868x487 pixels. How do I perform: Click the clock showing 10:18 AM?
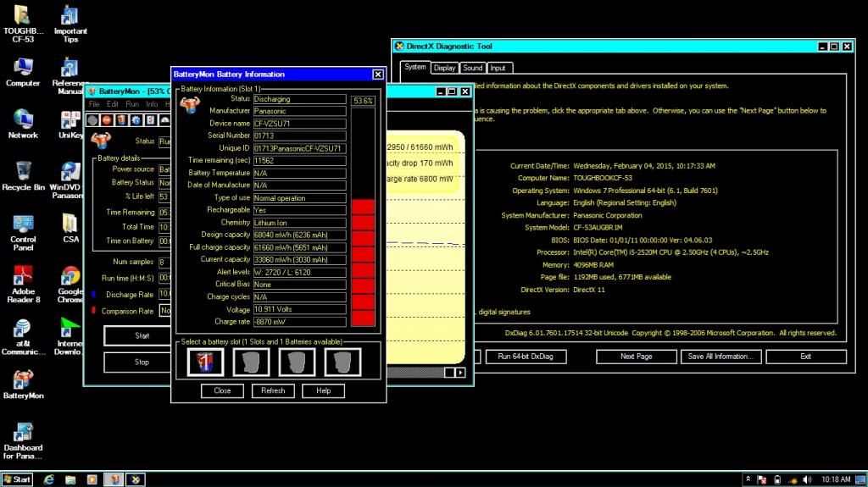[836, 480]
